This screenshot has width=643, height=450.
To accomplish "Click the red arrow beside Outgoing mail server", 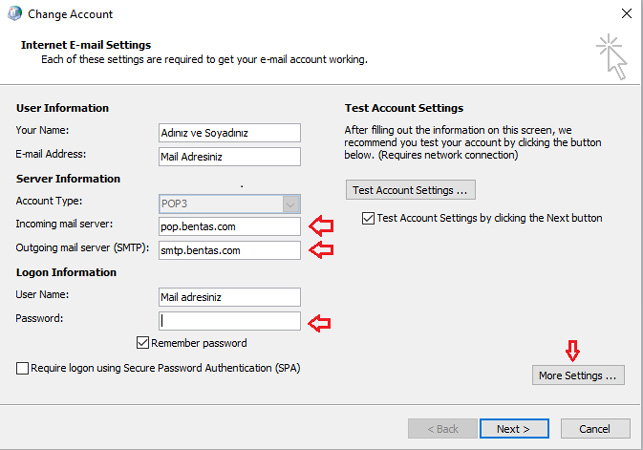I will [x=321, y=250].
